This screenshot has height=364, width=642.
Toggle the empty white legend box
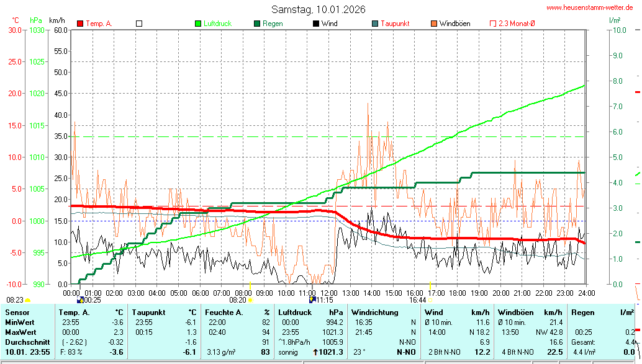click(139, 24)
